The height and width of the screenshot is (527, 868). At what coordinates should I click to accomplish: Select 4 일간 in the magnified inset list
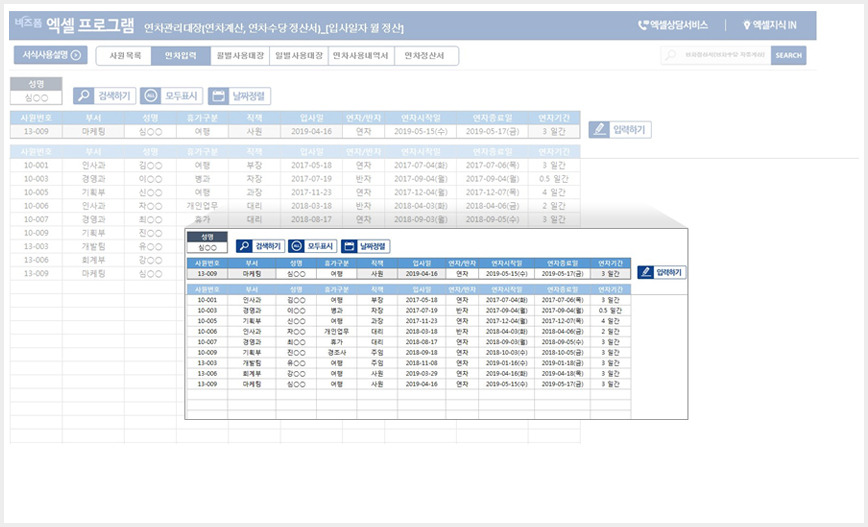610,321
